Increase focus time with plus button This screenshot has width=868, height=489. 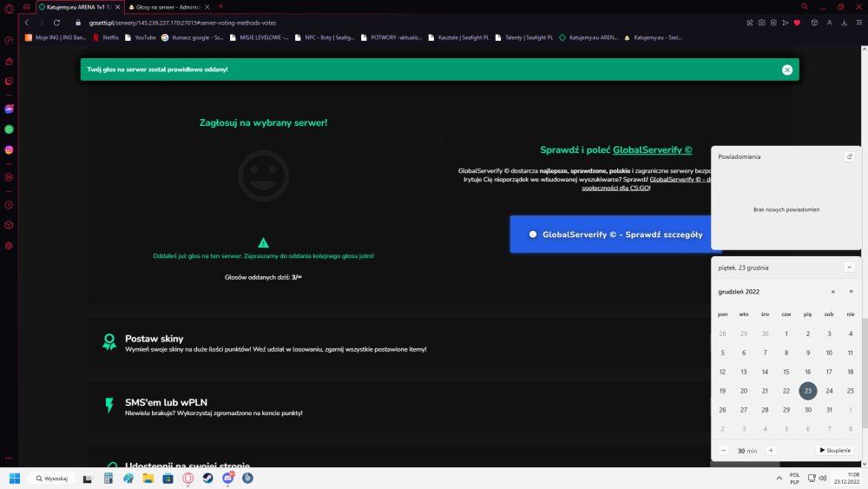(x=771, y=450)
